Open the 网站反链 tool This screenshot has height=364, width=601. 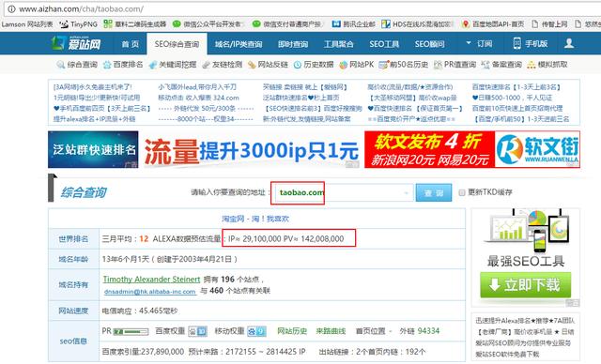[268, 65]
